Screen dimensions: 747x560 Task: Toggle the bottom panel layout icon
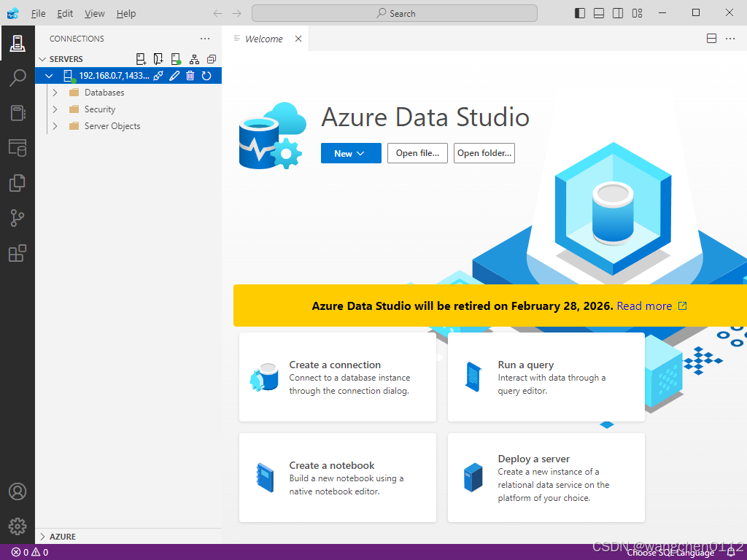click(x=599, y=13)
